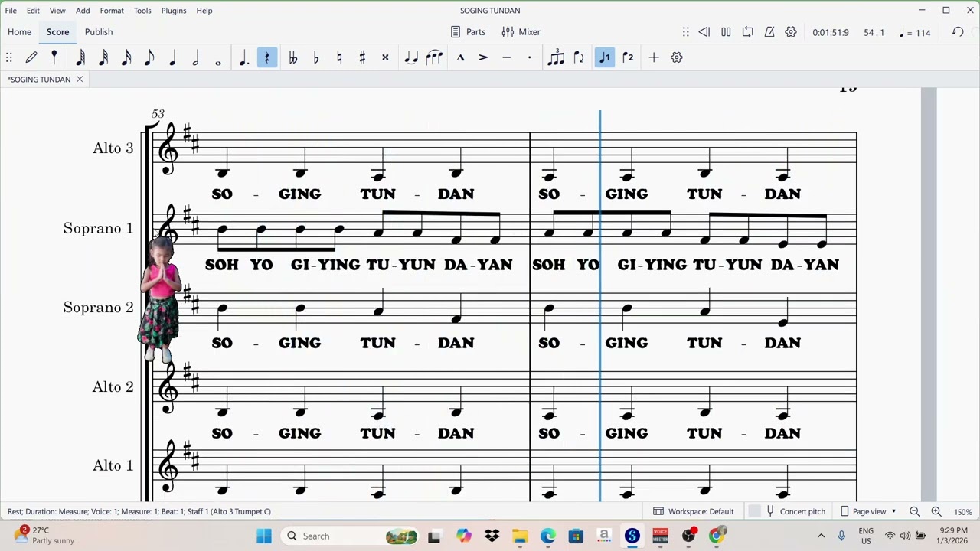Select the 64th note duration
The width and height of the screenshot is (980, 551).
[x=80, y=57]
